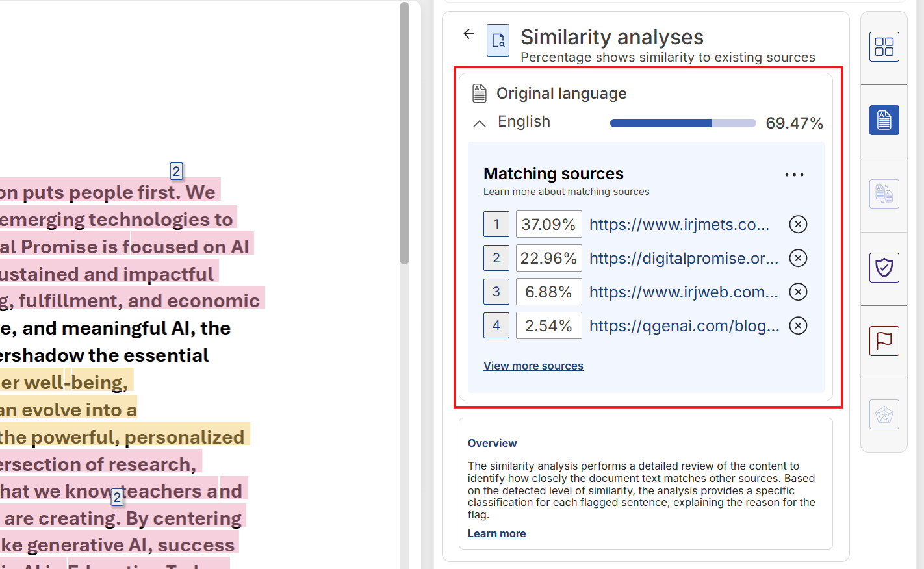Image resolution: width=924 pixels, height=569 pixels.
Task: Click the Similarity analyses document search icon
Action: pos(498,41)
